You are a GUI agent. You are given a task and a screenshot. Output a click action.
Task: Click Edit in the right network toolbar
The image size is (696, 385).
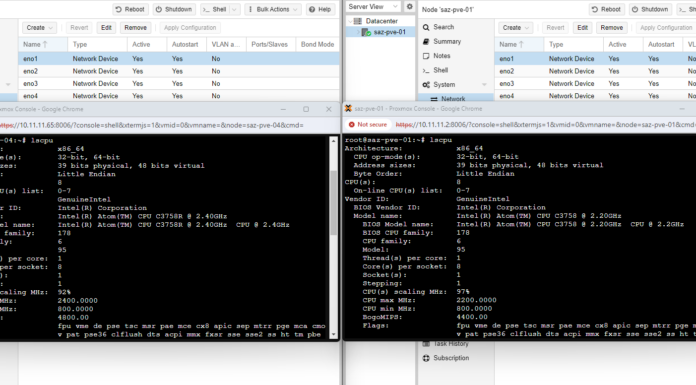pyautogui.click(x=582, y=28)
